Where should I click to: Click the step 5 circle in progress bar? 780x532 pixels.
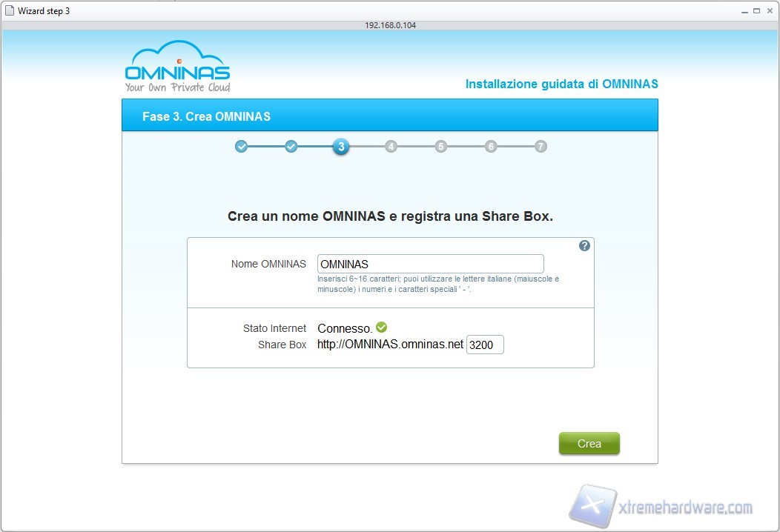coord(441,147)
